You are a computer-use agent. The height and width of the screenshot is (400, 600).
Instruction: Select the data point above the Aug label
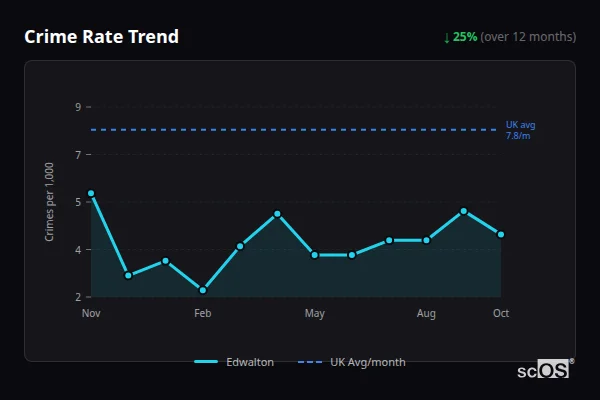point(426,240)
